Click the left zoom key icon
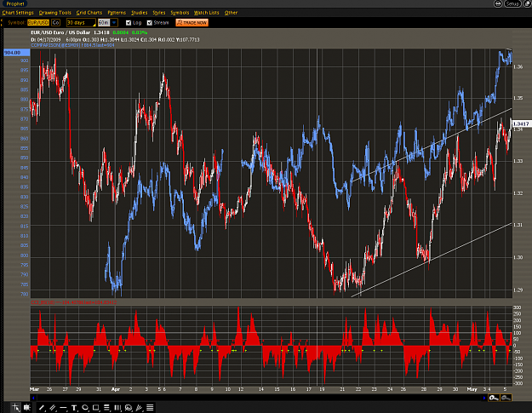The image size is (532, 413). (x=494, y=398)
